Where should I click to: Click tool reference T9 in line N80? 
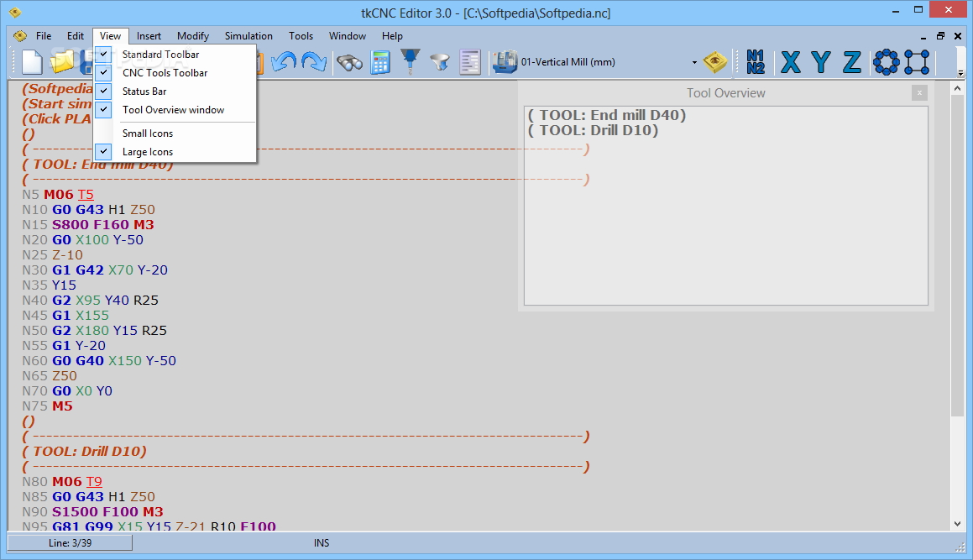point(94,481)
